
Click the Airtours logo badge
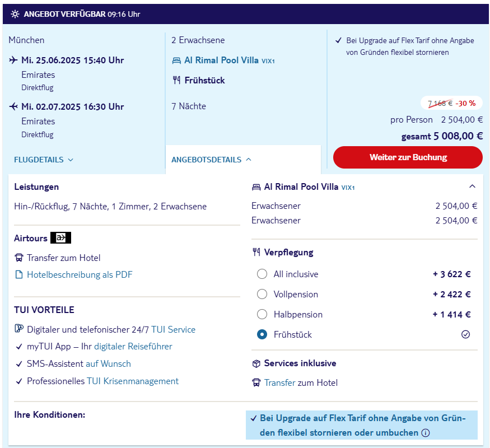[x=61, y=238]
